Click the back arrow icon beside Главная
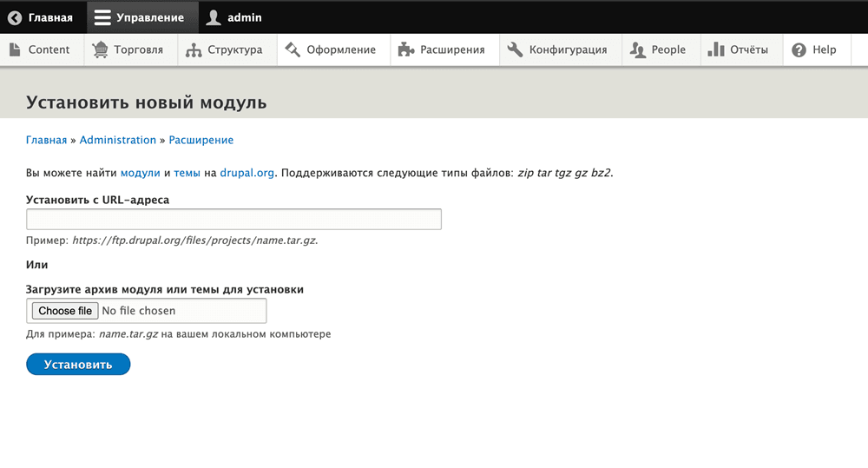This screenshot has width=868, height=468. [x=15, y=17]
